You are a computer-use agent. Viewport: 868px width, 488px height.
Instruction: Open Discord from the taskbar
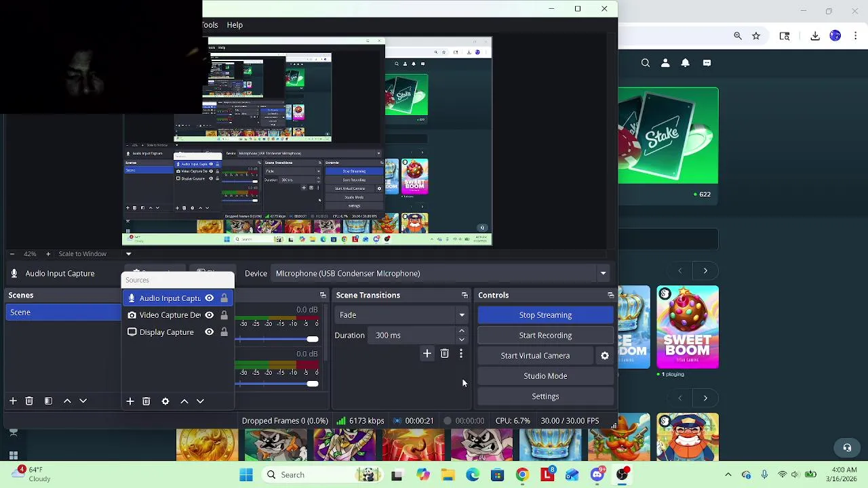(x=597, y=475)
